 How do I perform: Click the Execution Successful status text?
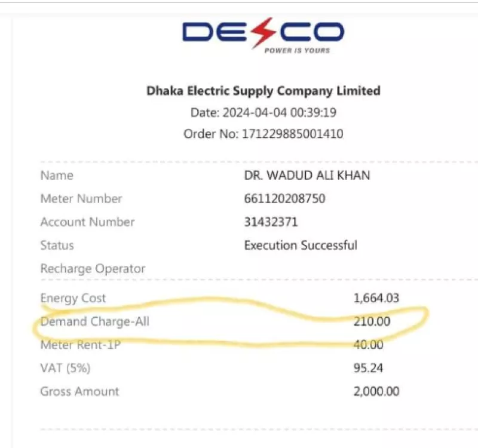301,246
